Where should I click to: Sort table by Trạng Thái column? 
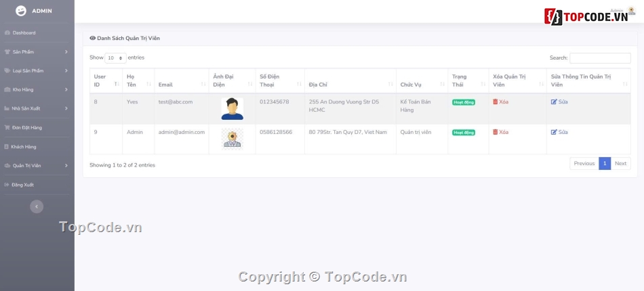pyautogui.click(x=468, y=81)
